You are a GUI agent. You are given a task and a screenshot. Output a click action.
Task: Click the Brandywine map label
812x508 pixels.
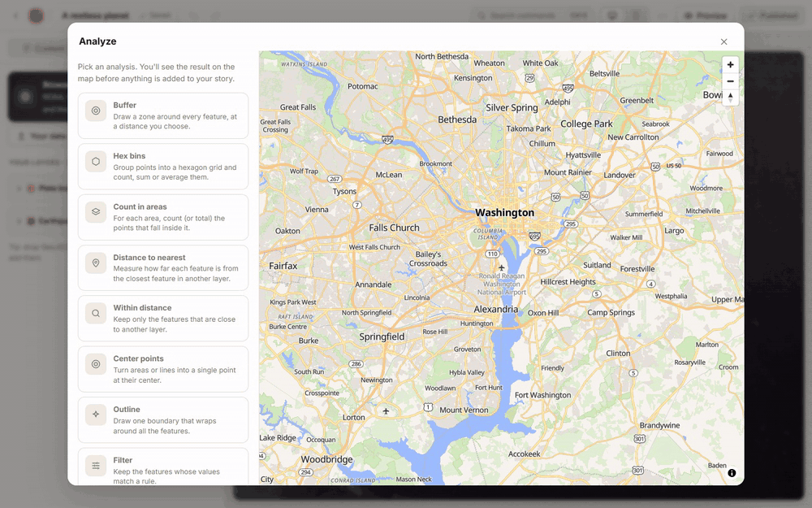coord(659,426)
